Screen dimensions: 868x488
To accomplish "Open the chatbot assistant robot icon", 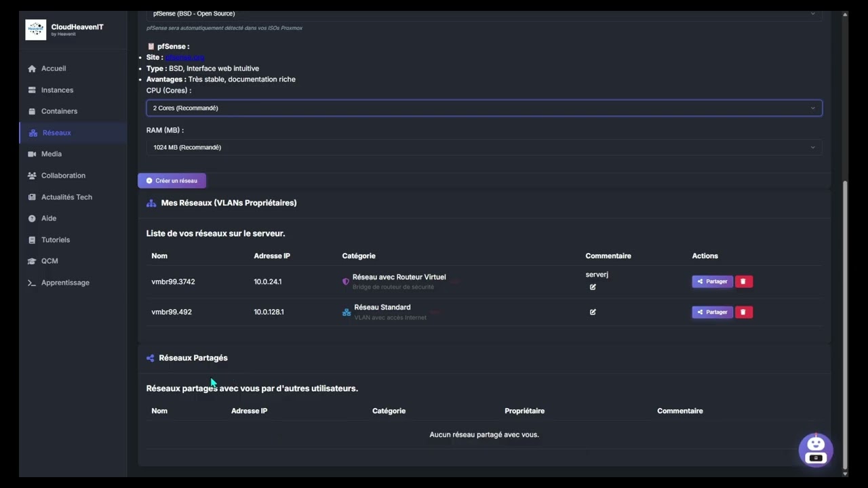I will coord(816,449).
